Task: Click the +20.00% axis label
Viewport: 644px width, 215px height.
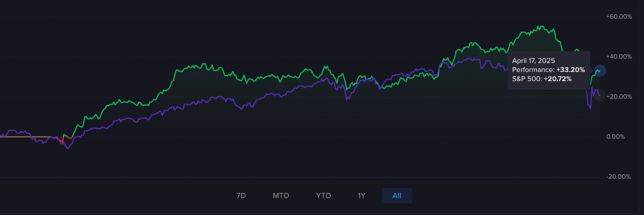Action: click(619, 96)
